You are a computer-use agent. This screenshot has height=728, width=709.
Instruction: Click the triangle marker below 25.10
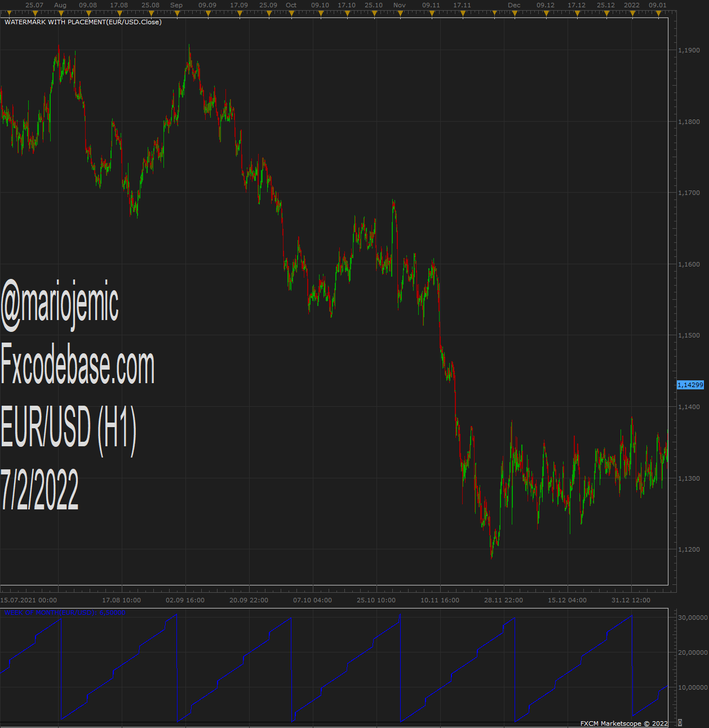(374, 13)
